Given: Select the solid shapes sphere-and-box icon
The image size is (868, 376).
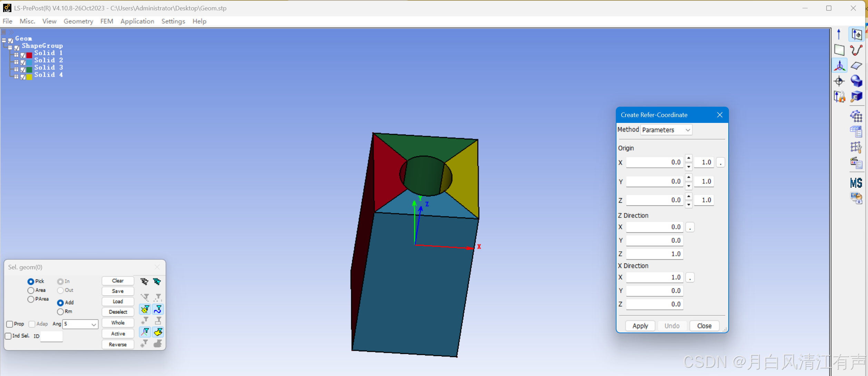Looking at the screenshot, I should (856, 81).
